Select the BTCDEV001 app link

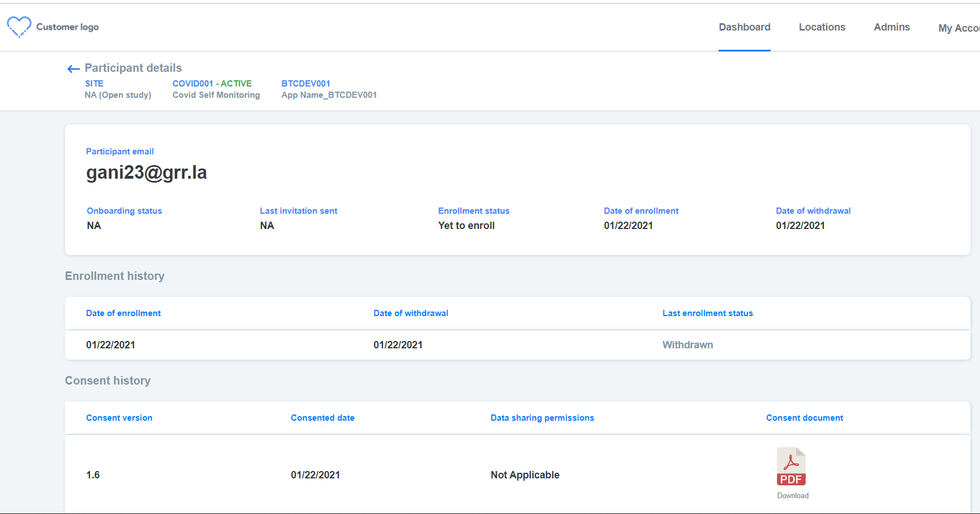306,83
